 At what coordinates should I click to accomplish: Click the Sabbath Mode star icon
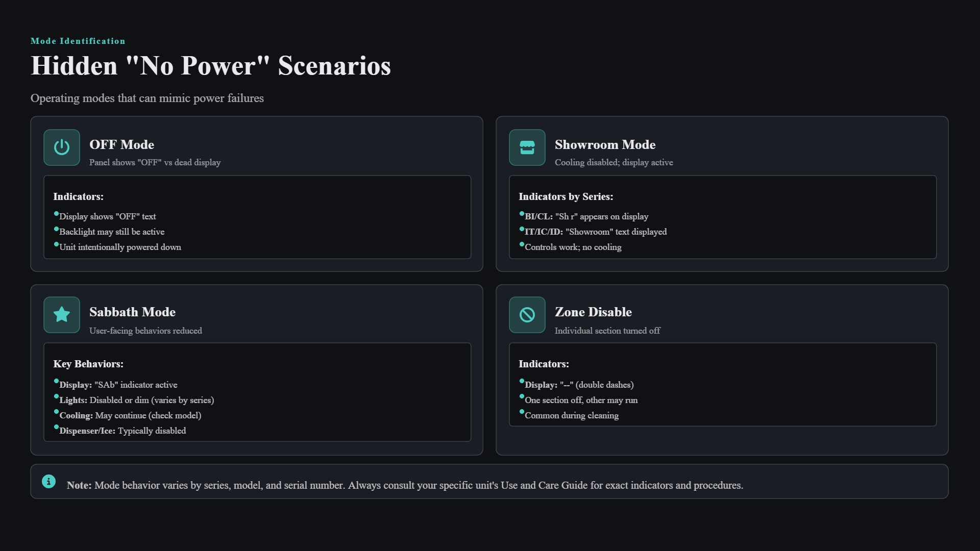click(x=62, y=315)
